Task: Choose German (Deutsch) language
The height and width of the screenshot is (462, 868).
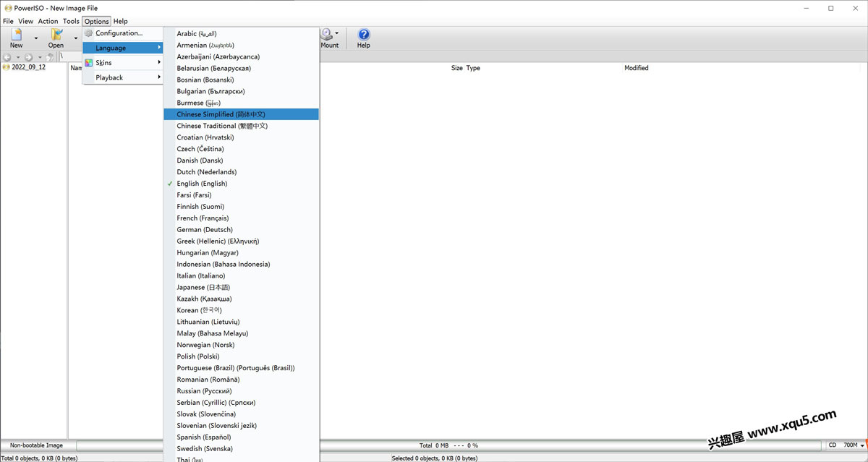Action: tap(242, 230)
